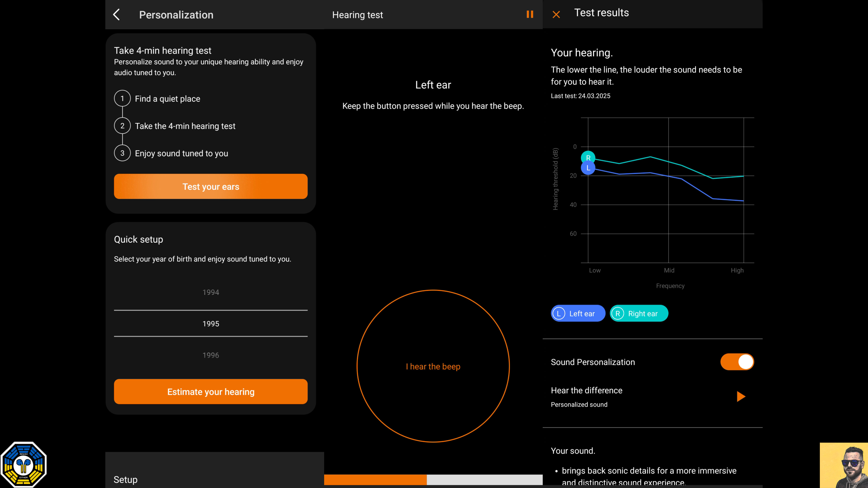
Task: Choose the highlighted year 1995
Action: pyautogui.click(x=211, y=324)
